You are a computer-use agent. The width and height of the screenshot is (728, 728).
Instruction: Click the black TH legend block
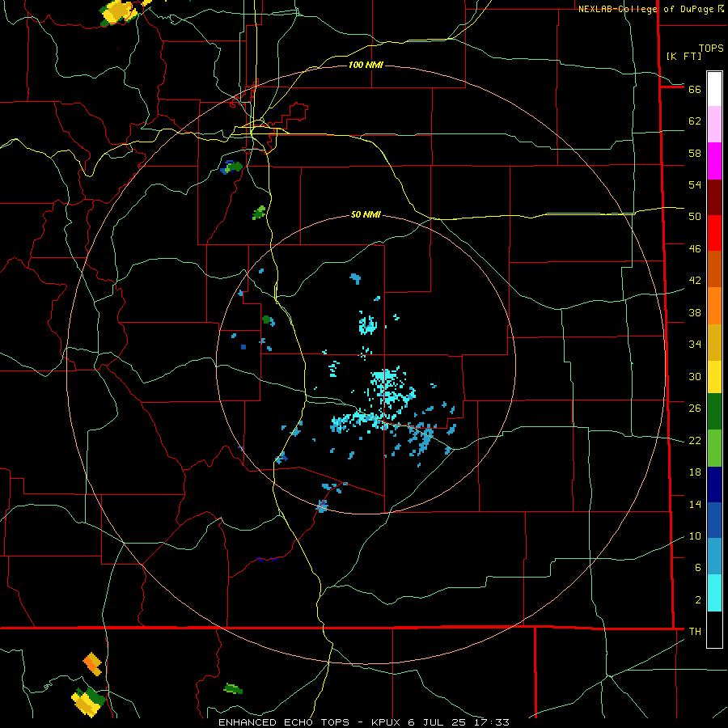click(714, 629)
